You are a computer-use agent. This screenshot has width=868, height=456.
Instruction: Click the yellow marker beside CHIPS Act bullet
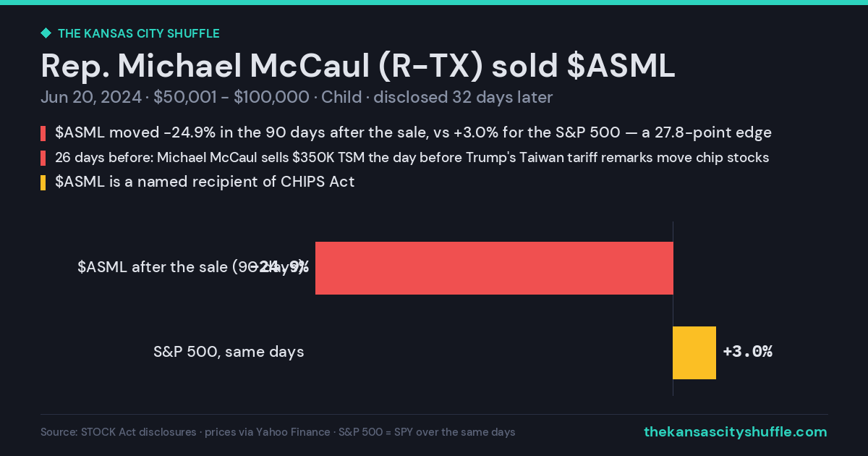coord(43,182)
